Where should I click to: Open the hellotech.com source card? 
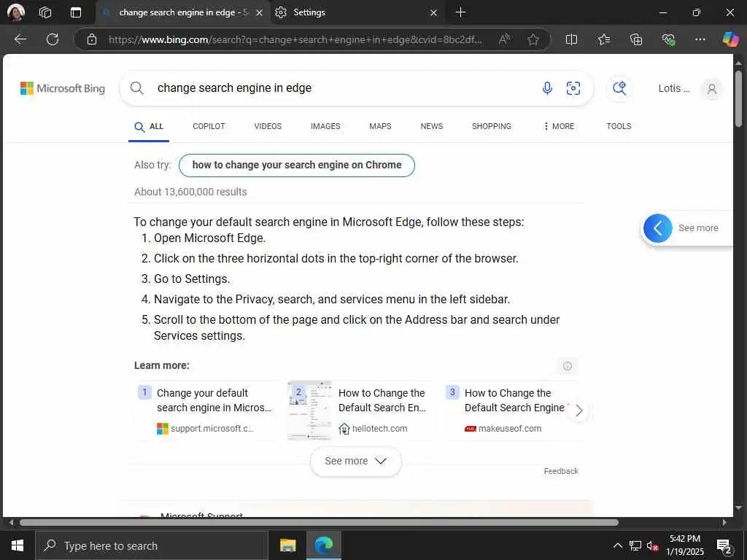point(362,411)
